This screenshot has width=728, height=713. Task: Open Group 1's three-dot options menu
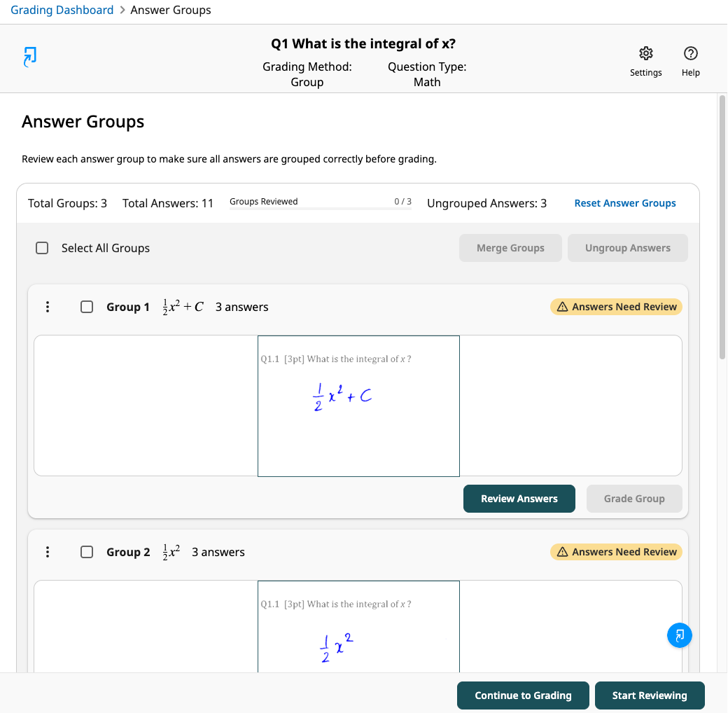click(x=48, y=307)
